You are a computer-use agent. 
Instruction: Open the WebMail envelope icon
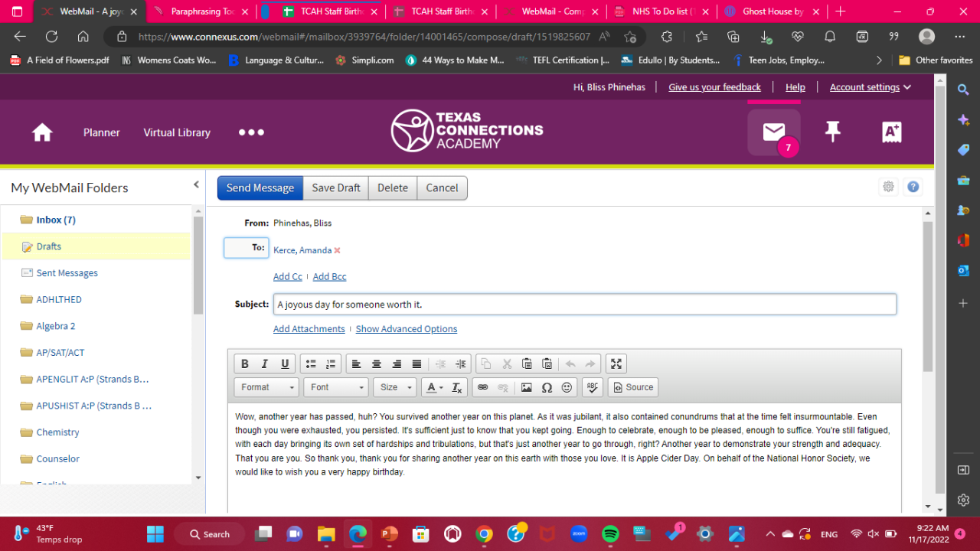pos(774,132)
